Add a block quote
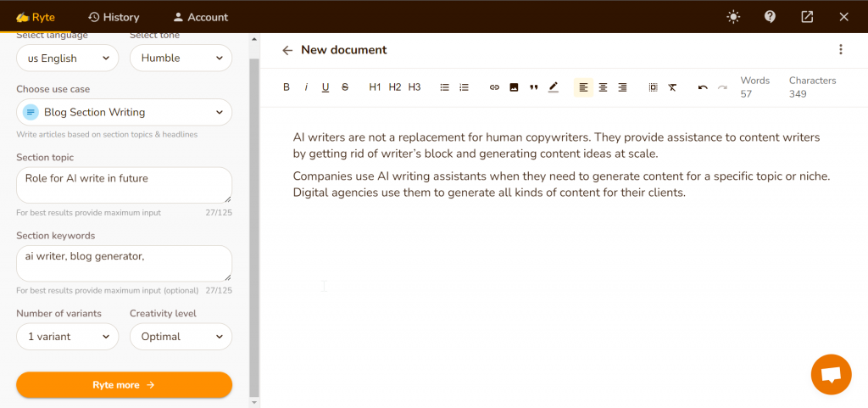This screenshot has width=868, height=408. [534, 87]
